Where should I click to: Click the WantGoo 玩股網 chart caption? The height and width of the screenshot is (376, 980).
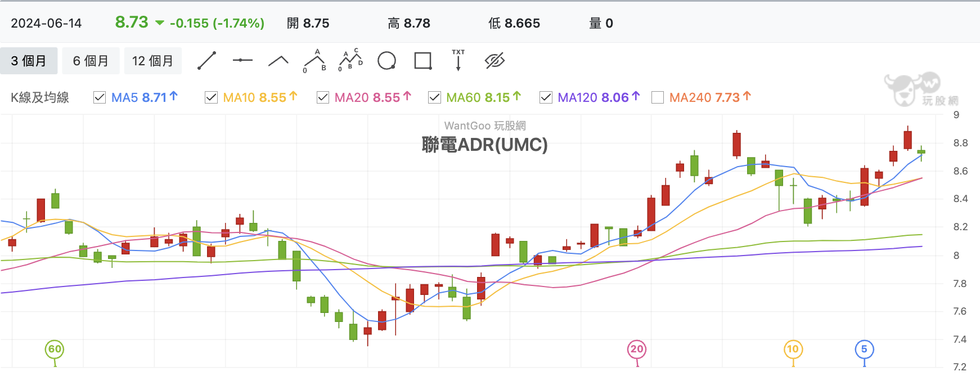pos(485,126)
